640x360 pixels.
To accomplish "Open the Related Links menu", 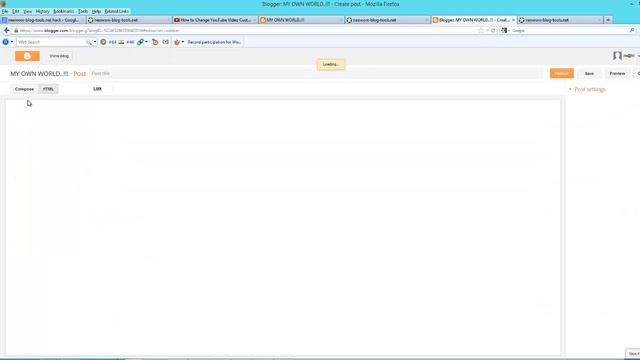I will tap(117, 11).
